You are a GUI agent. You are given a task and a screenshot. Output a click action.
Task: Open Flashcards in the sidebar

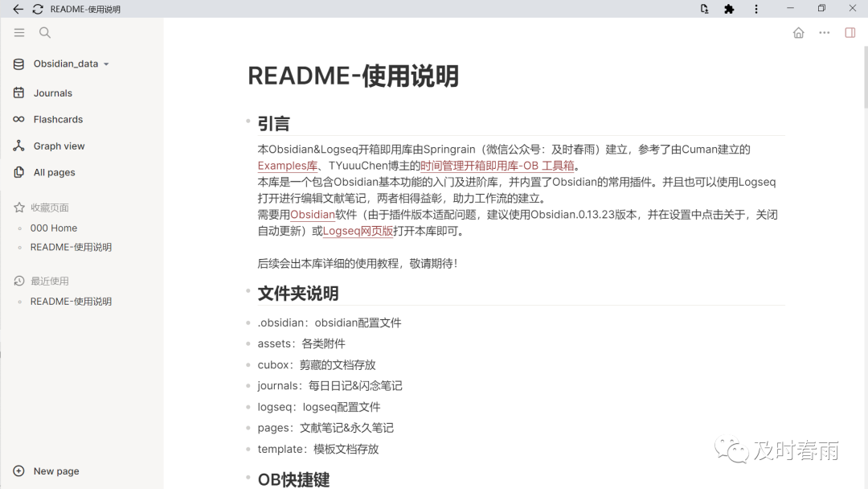58,119
